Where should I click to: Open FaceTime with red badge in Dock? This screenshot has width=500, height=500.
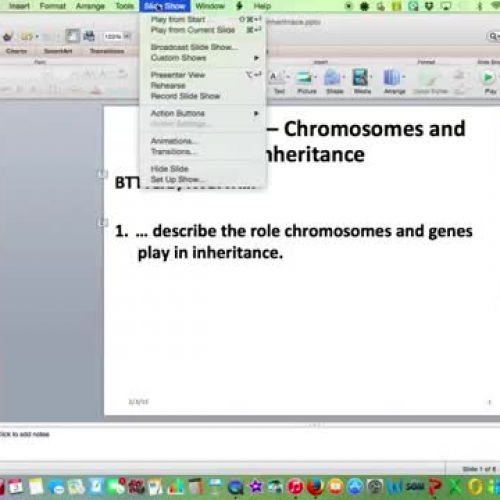[117, 487]
